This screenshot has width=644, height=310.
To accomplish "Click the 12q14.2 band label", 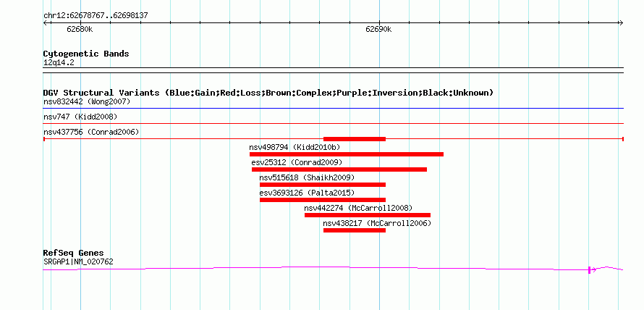I will pyautogui.click(x=59, y=63).
